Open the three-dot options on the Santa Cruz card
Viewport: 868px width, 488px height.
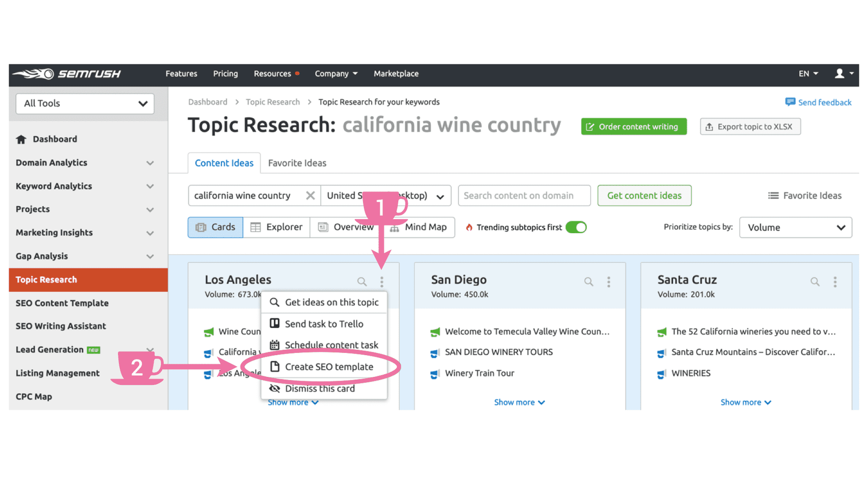point(835,281)
